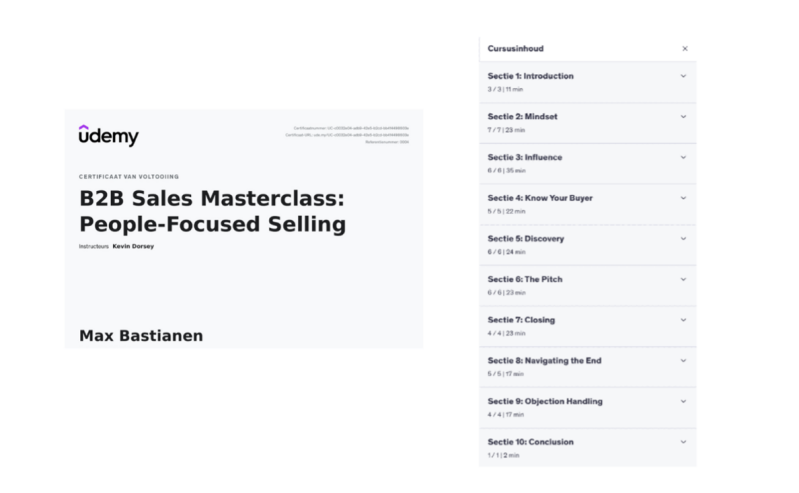This screenshot has height=493, width=799.
Task: Click the B2B Sales Masterclass course title
Action: [x=212, y=211]
